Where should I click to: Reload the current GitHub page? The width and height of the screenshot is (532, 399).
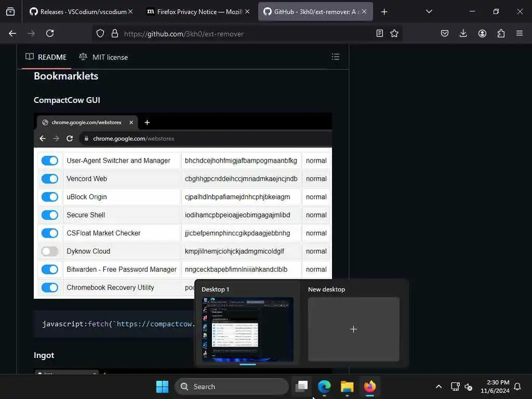50,34
